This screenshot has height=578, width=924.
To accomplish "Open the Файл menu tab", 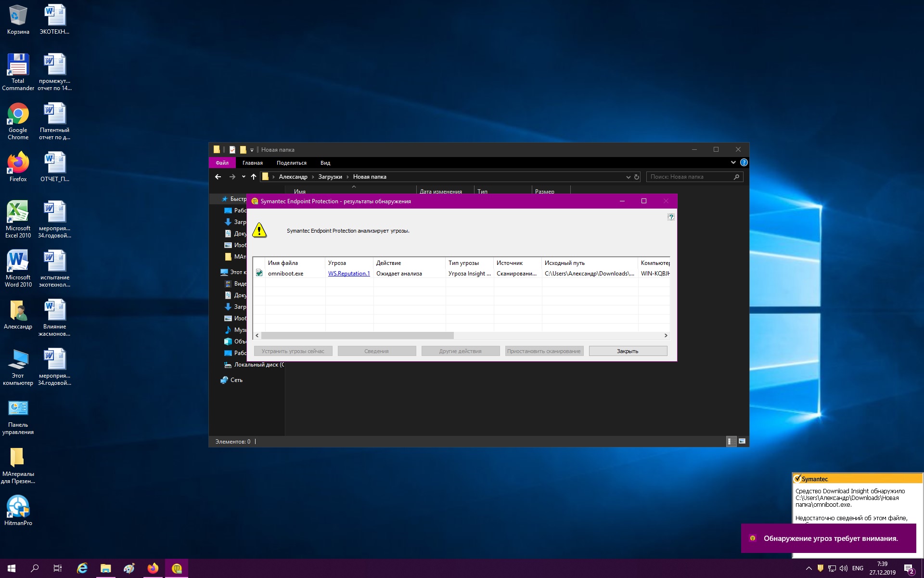I will pos(222,163).
